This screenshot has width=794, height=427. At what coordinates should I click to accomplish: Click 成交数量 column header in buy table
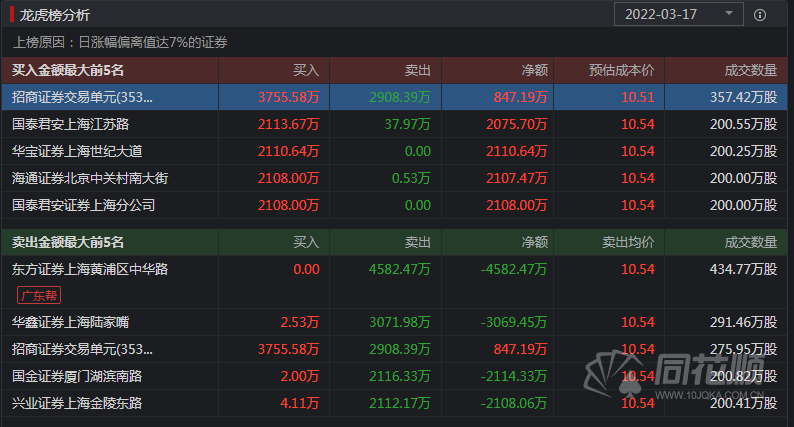point(750,70)
